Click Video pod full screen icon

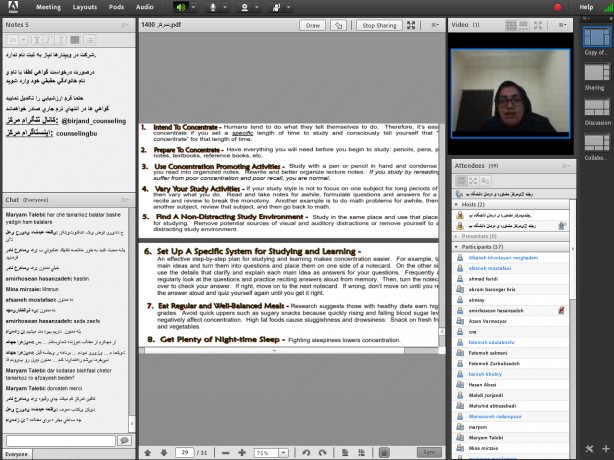coord(538,25)
